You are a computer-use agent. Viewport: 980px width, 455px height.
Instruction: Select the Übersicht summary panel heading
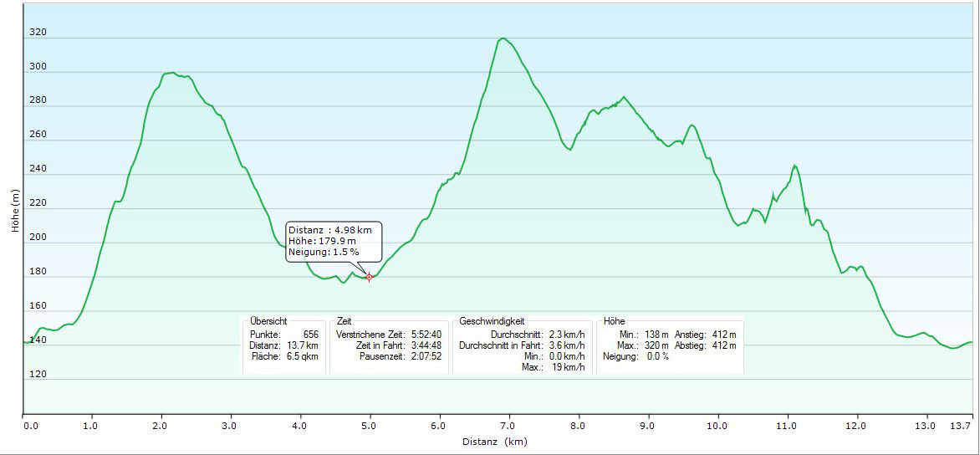tap(268, 321)
